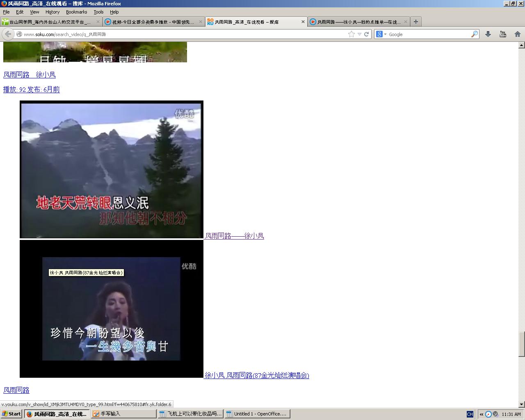Click link 播放: 92 发布: 6月前
525x420 pixels.
tap(32, 89)
